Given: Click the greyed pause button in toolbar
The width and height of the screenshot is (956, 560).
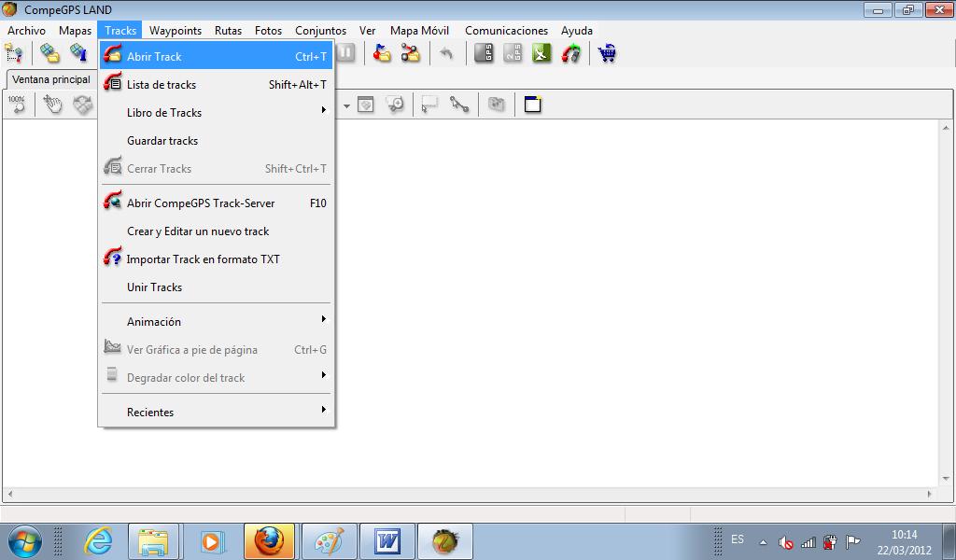Looking at the screenshot, I should pyautogui.click(x=345, y=53).
